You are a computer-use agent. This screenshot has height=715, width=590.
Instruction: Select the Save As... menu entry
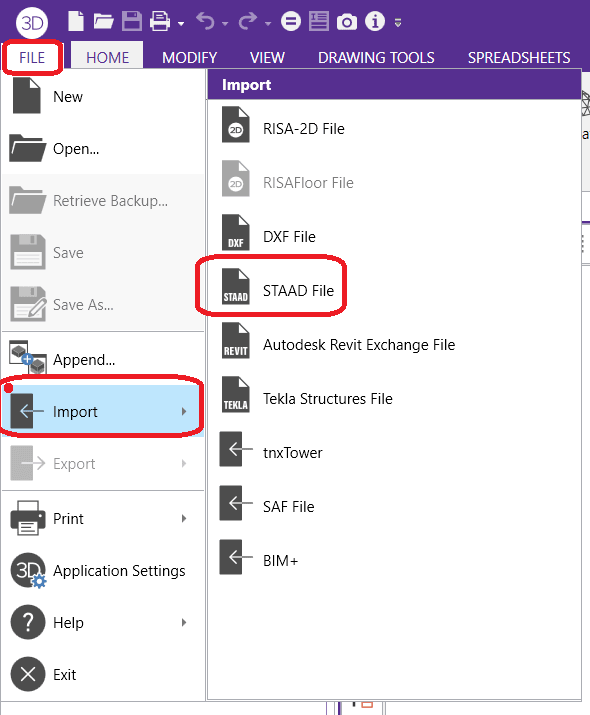click(103, 304)
